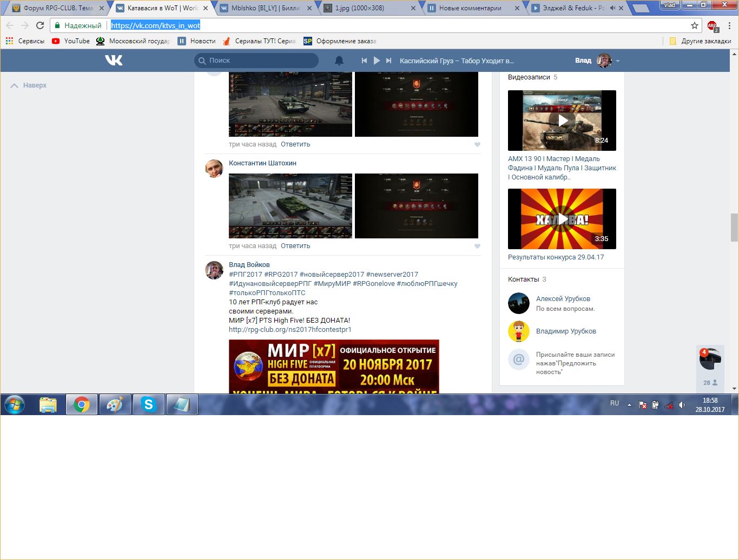This screenshot has width=739, height=560.
Task: Click the VK logo home icon
Action: point(114,61)
